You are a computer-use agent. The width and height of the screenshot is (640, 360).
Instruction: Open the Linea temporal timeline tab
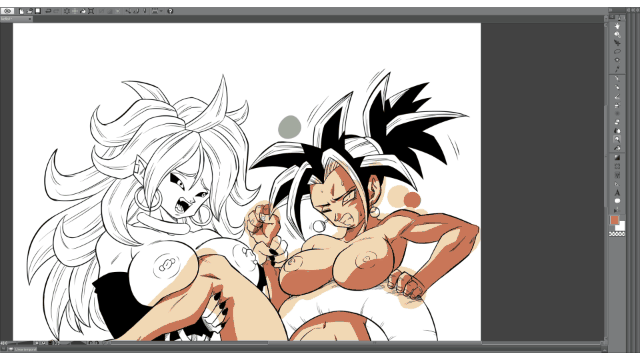(25, 349)
